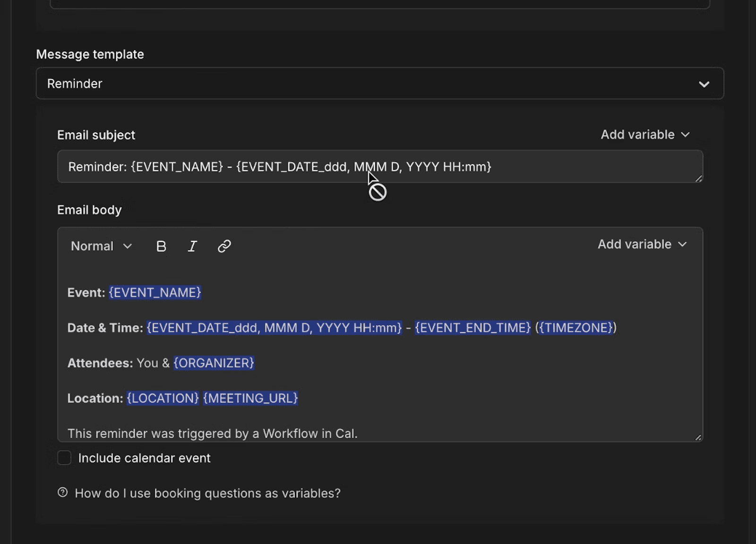
Task: Click the {EVENT_NAME} variable in email body
Action: (x=155, y=293)
